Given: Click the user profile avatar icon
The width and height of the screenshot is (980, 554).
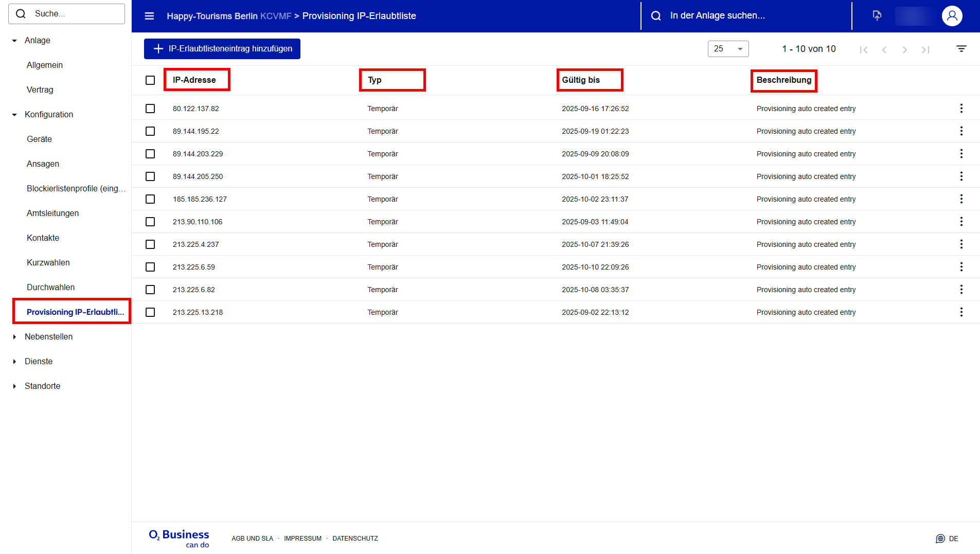Looking at the screenshot, I should tap(952, 16).
